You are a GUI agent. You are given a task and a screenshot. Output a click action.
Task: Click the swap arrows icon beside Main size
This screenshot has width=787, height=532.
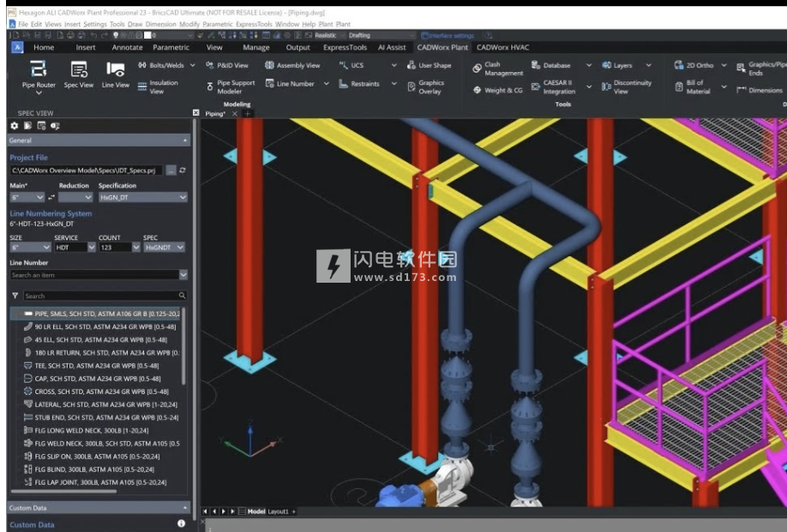coord(51,198)
